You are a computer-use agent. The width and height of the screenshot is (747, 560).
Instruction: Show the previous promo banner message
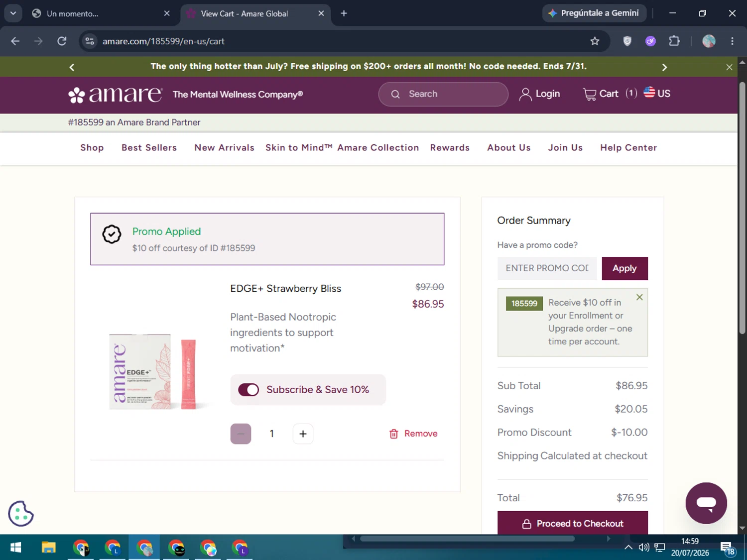tap(72, 67)
